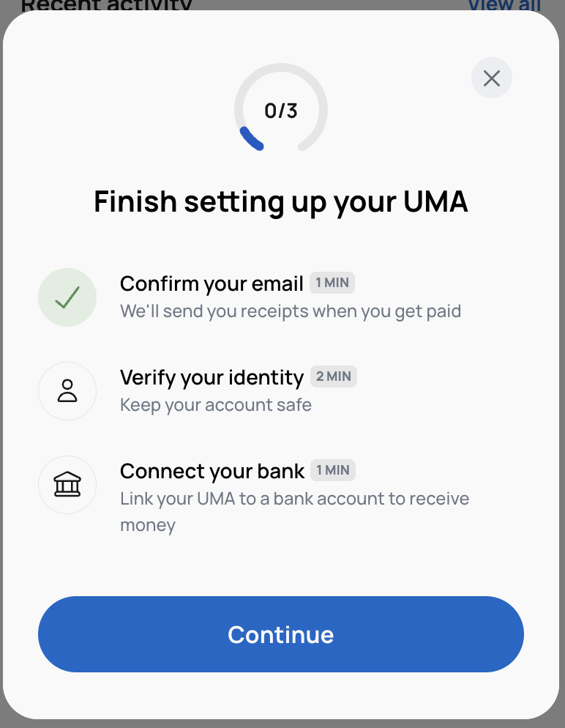This screenshot has width=565, height=728.
Task: Click the 0/3 progress counter
Action: click(281, 111)
